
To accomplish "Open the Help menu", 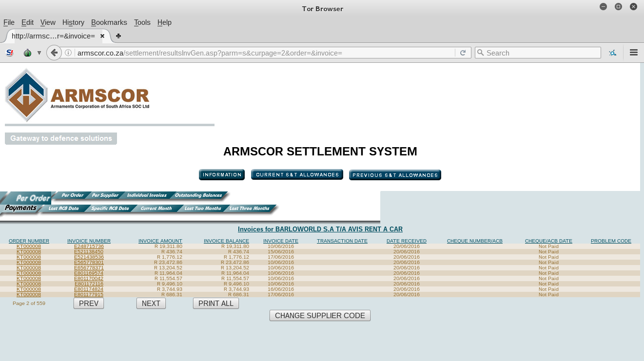I will [164, 22].
